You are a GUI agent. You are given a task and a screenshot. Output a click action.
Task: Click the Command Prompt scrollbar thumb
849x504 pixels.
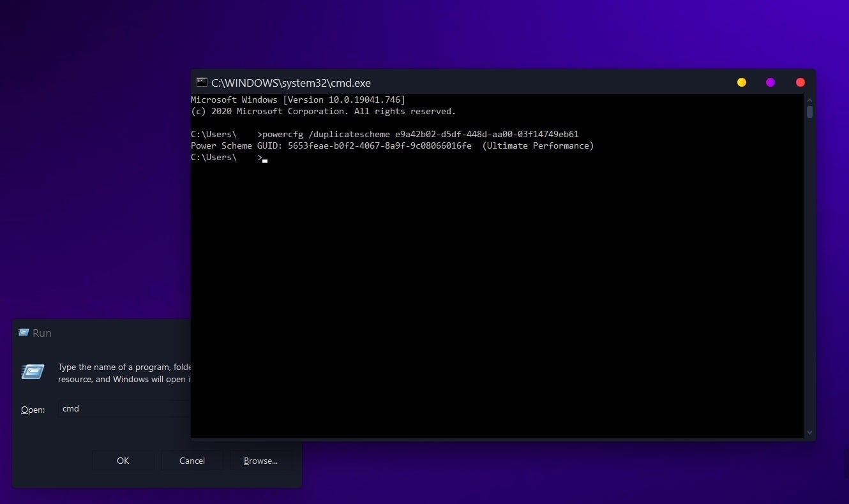[809, 112]
